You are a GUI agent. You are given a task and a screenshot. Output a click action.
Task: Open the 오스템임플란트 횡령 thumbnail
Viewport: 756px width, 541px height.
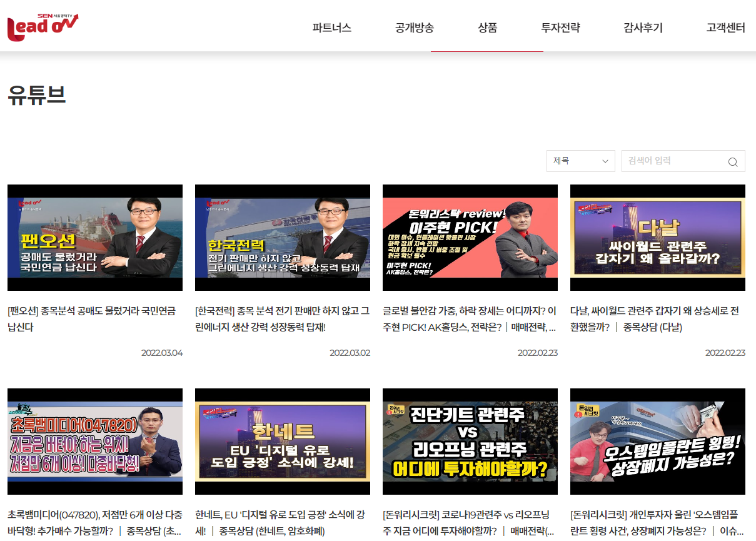pos(658,442)
